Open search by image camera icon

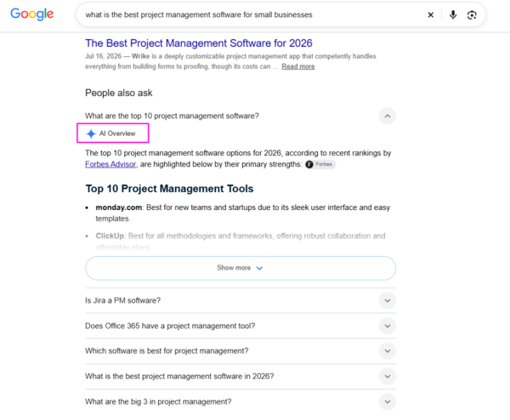[472, 15]
